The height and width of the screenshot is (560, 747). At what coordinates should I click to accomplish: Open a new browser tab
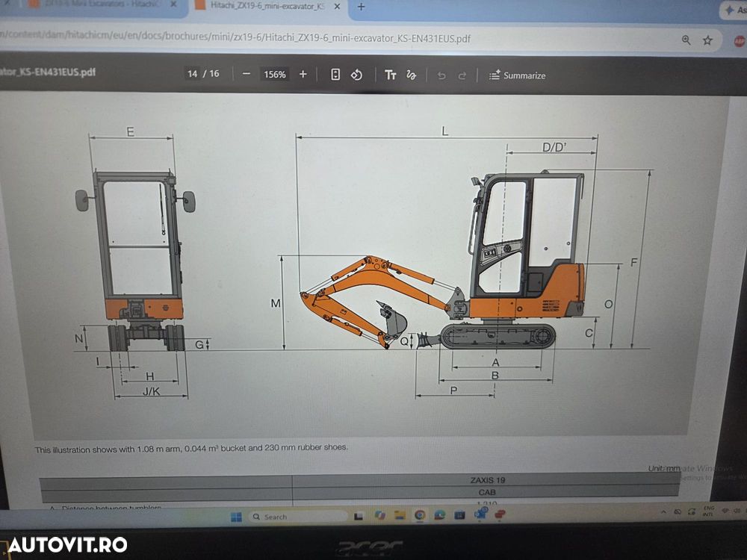coord(361,7)
